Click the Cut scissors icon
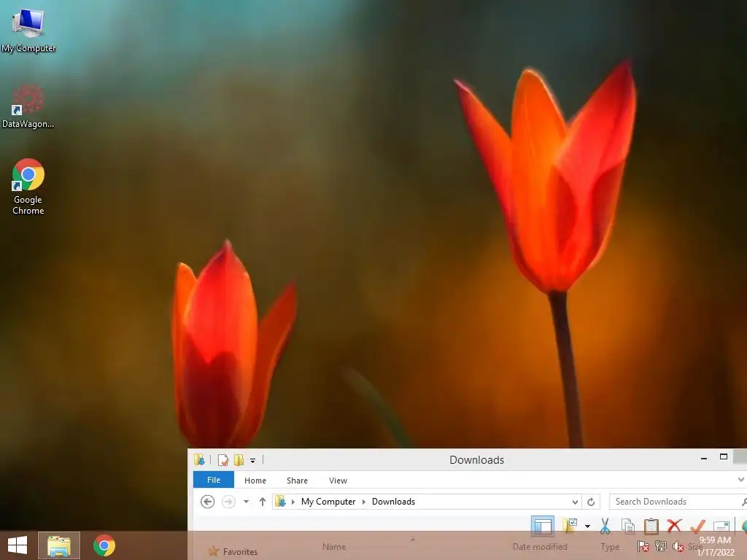Image resolution: width=747 pixels, height=560 pixels. (x=605, y=526)
